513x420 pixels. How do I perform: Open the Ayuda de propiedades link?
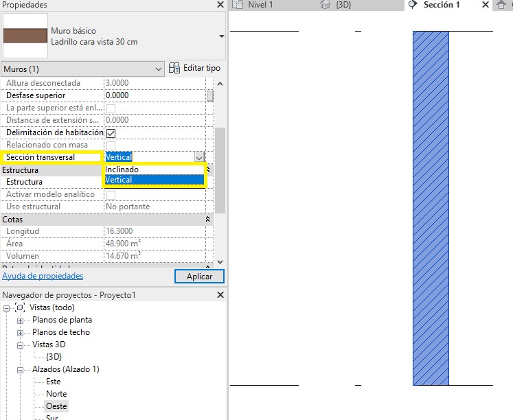pyautogui.click(x=43, y=276)
